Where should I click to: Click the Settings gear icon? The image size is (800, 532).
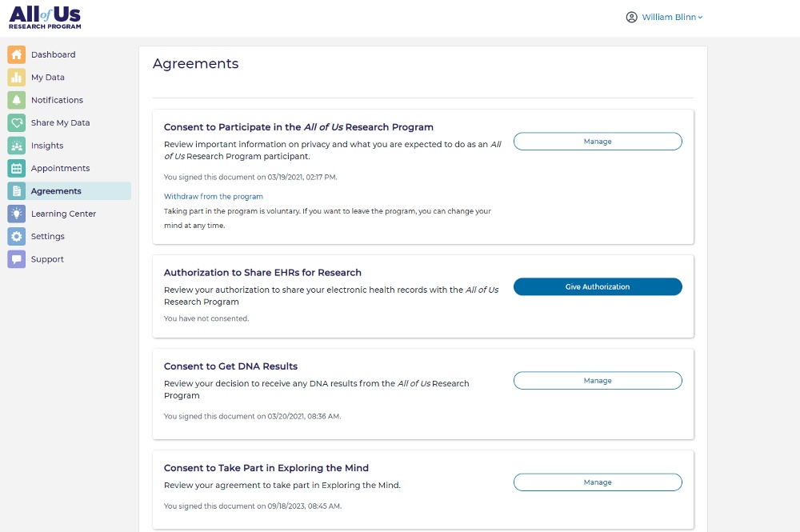coord(16,236)
